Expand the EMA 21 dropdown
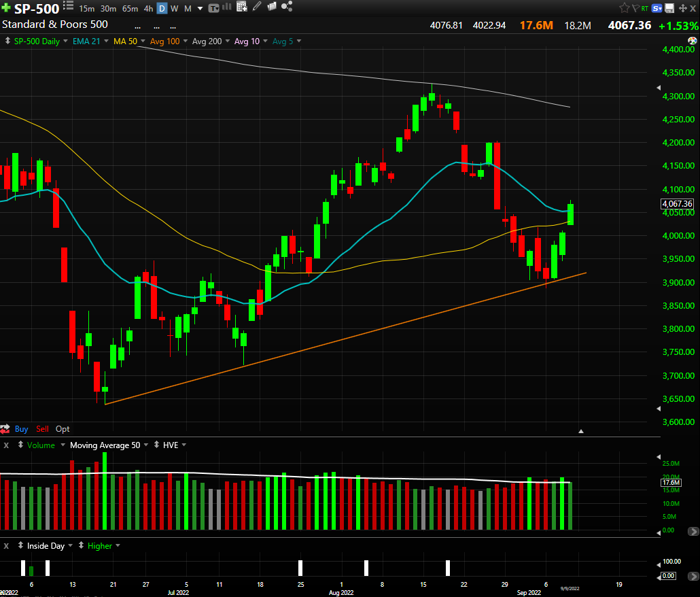Screen dimensions: 700x597 [106, 41]
